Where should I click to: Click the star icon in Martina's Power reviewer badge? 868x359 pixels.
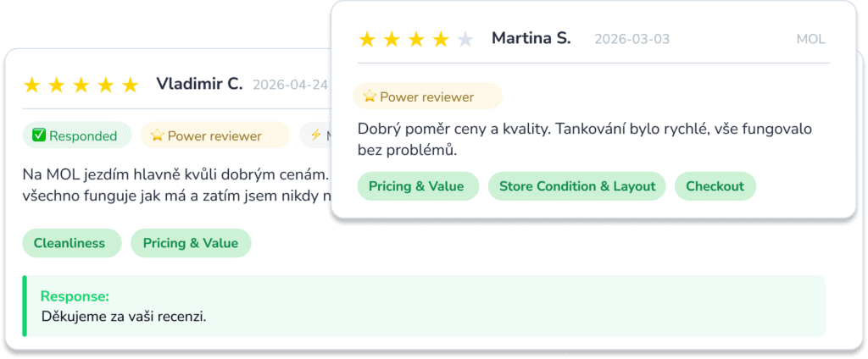pyautogui.click(x=370, y=97)
